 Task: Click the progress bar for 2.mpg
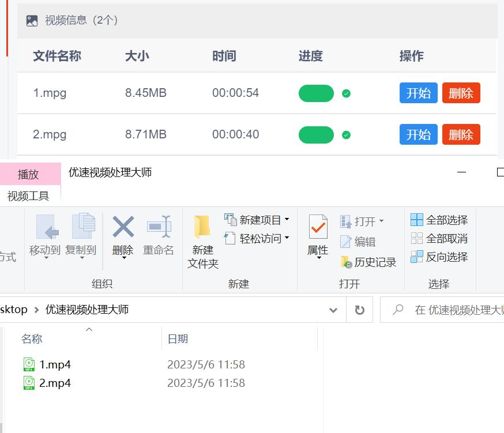click(x=315, y=134)
